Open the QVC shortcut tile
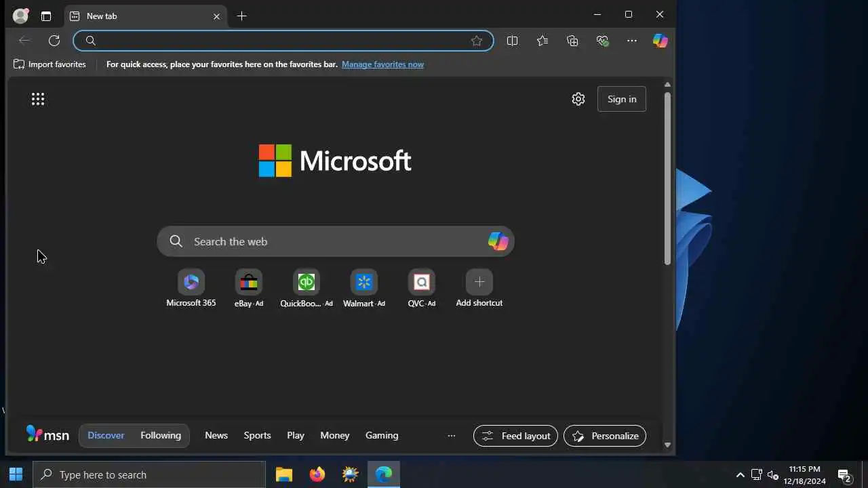Image resolution: width=868 pixels, height=488 pixels. pyautogui.click(x=422, y=288)
